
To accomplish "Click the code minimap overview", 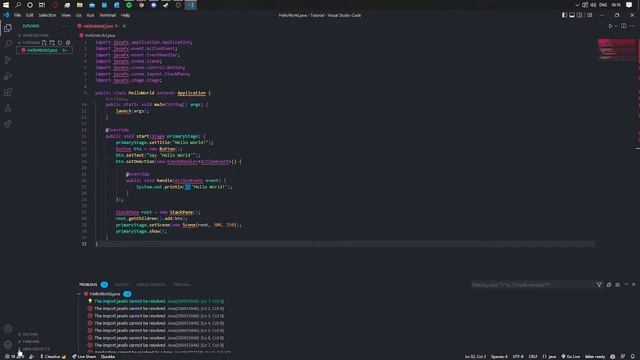I will 617,50.
